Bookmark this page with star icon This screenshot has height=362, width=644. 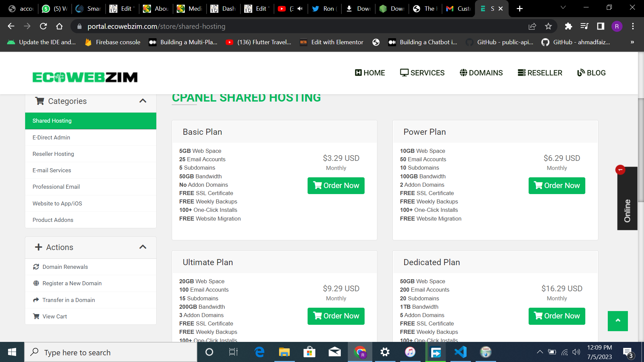pyautogui.click(x=548, y=26)
